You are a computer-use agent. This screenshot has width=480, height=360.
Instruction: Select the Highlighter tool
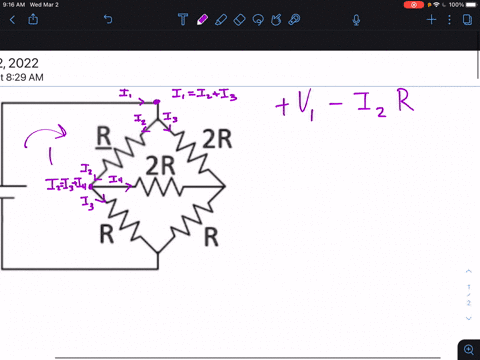pos(221,20)
